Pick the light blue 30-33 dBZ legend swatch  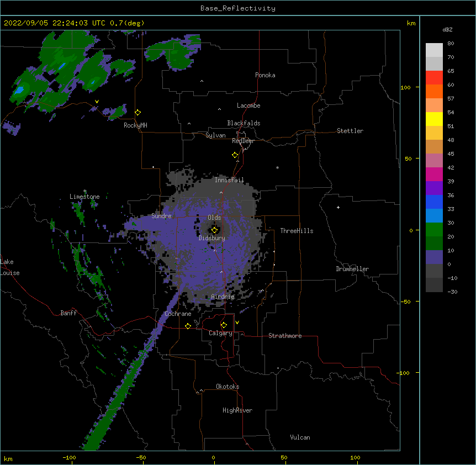[x=434, y=216]
